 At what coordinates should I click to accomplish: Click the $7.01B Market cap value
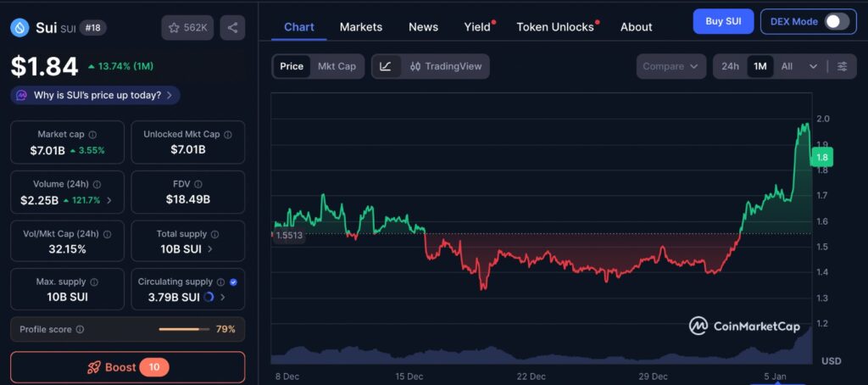[47, 150]
